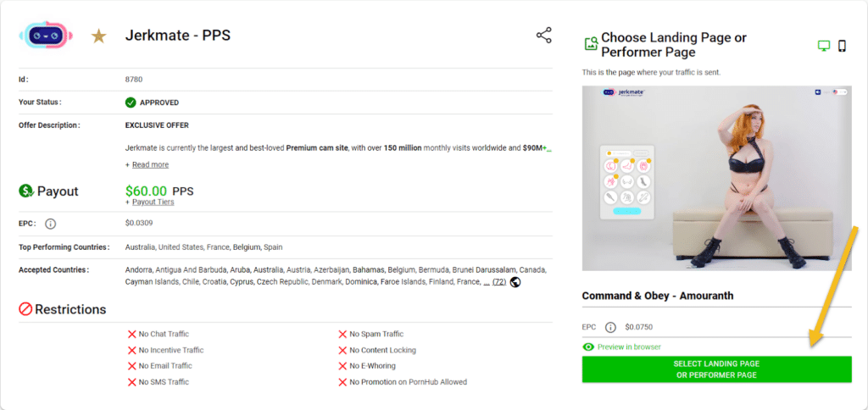Click the green dollar Payout icon
This screenshot has height=410, width=868.
tap(25, 191)
